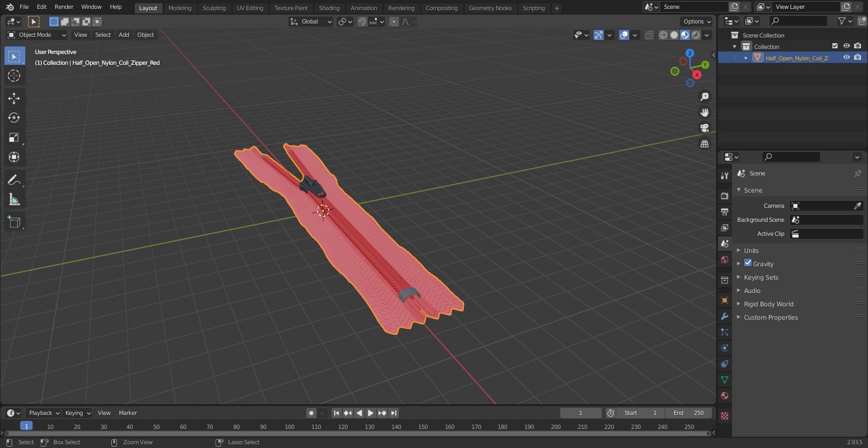Viewport: 868px width, 448px height.
Task: Activate the Select Box tool
Action: [x=14, y=56]
